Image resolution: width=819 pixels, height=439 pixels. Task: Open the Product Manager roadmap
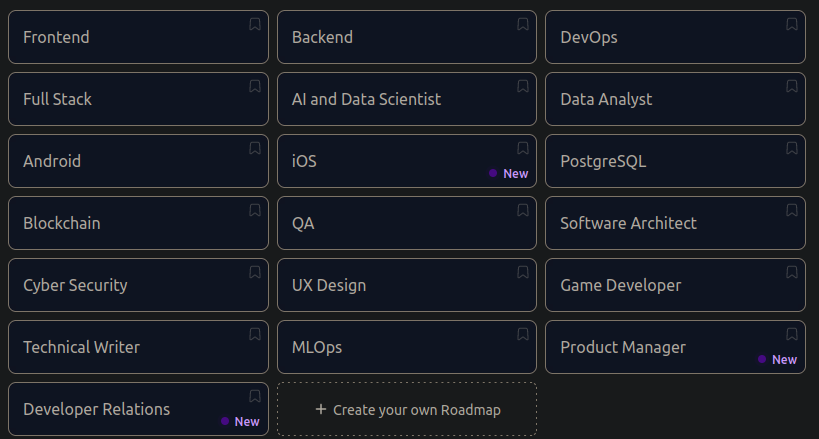coord(650,347)
